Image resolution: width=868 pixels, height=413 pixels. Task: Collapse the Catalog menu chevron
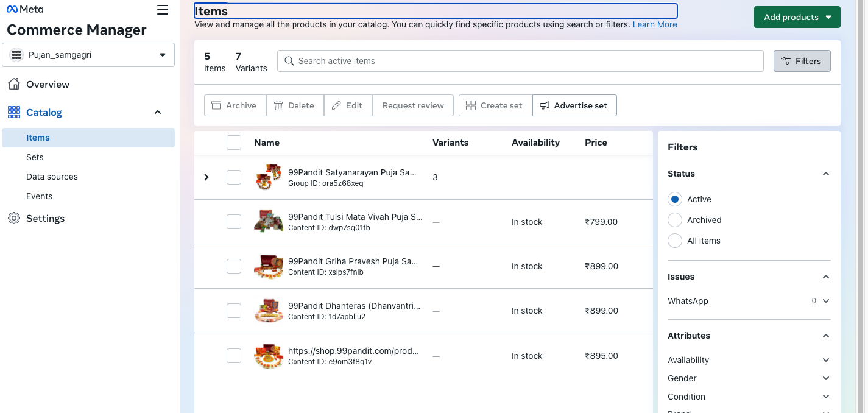pyautogui.click(x=158, y=112)
